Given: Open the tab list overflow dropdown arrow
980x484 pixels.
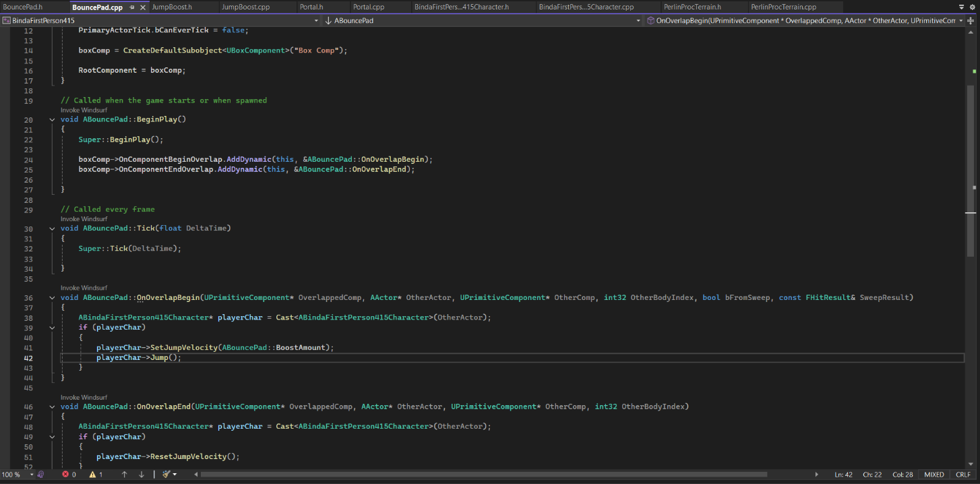Looking at the screenshot, I should pos(962,7).
